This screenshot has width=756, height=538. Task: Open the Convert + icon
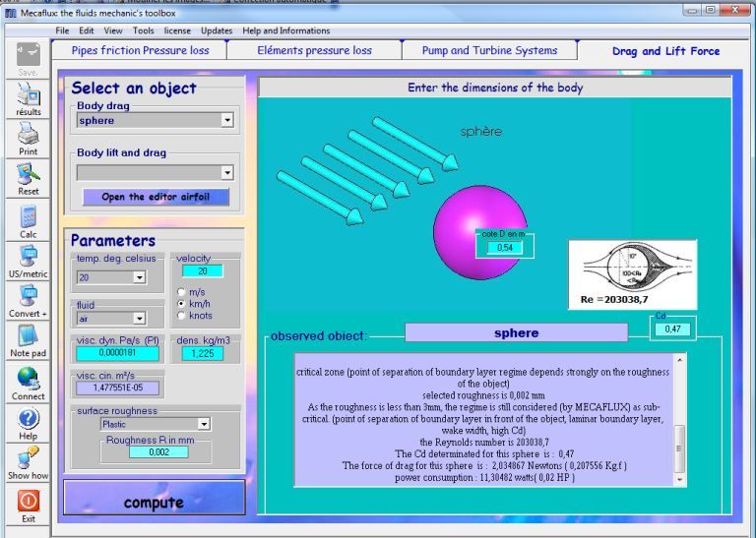pyautogui.click(x=29, y=296)
